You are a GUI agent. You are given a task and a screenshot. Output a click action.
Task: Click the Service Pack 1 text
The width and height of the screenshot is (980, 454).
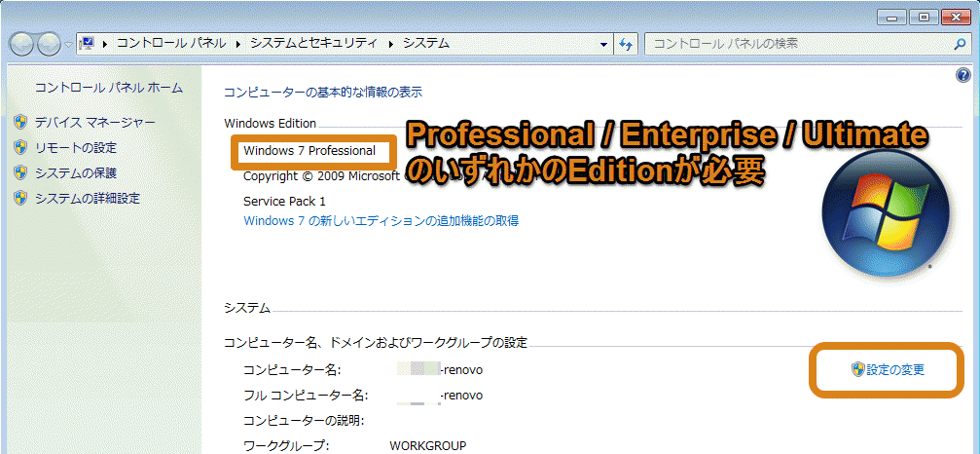pos(284,202)
